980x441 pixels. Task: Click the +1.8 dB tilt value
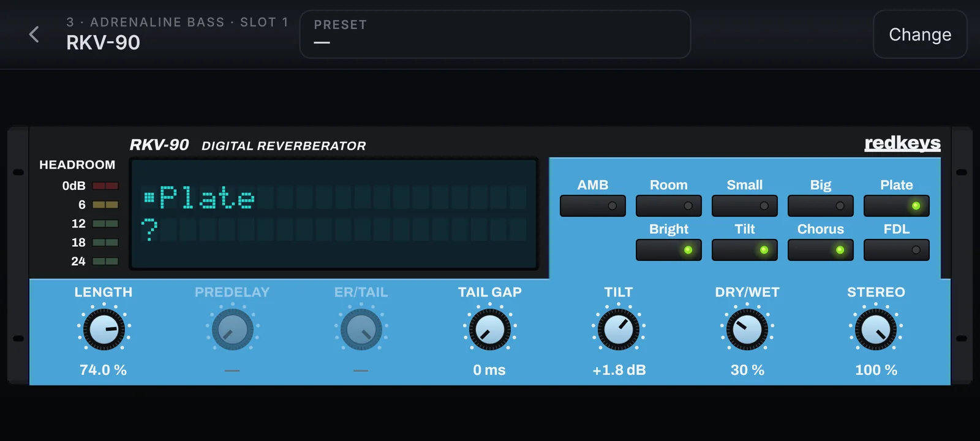[619, 370]
